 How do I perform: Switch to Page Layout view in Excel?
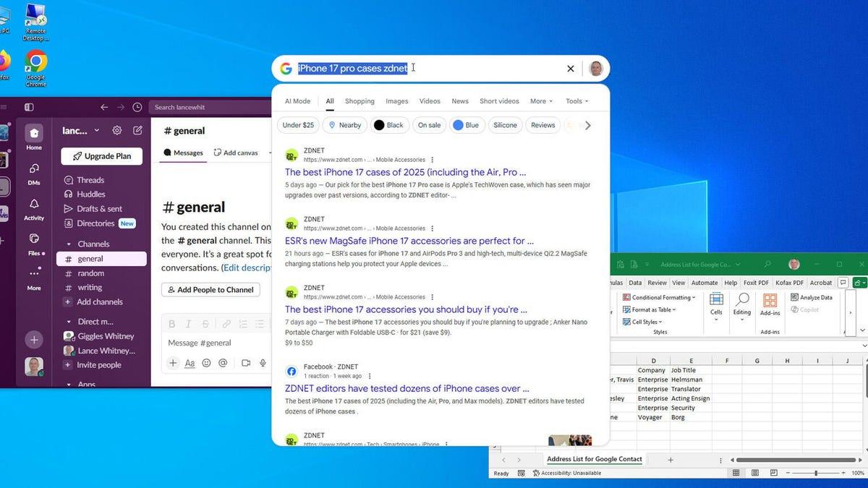[757, 473]
